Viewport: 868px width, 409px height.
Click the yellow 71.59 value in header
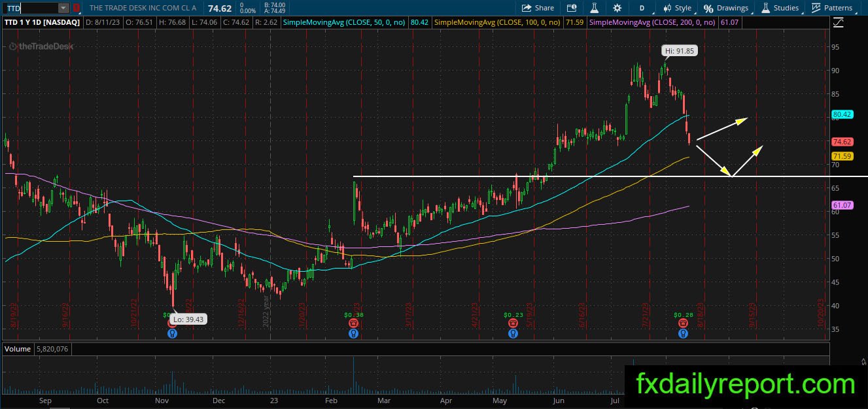[574, 22]
